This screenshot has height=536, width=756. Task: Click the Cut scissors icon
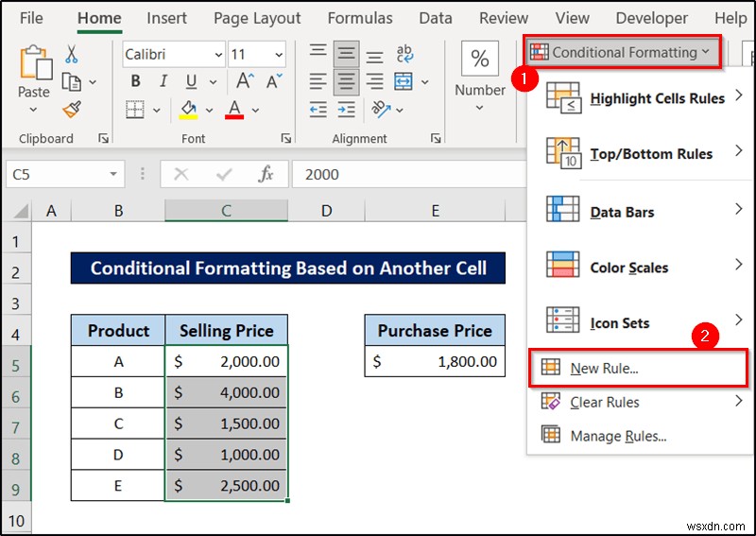(72, 54)
